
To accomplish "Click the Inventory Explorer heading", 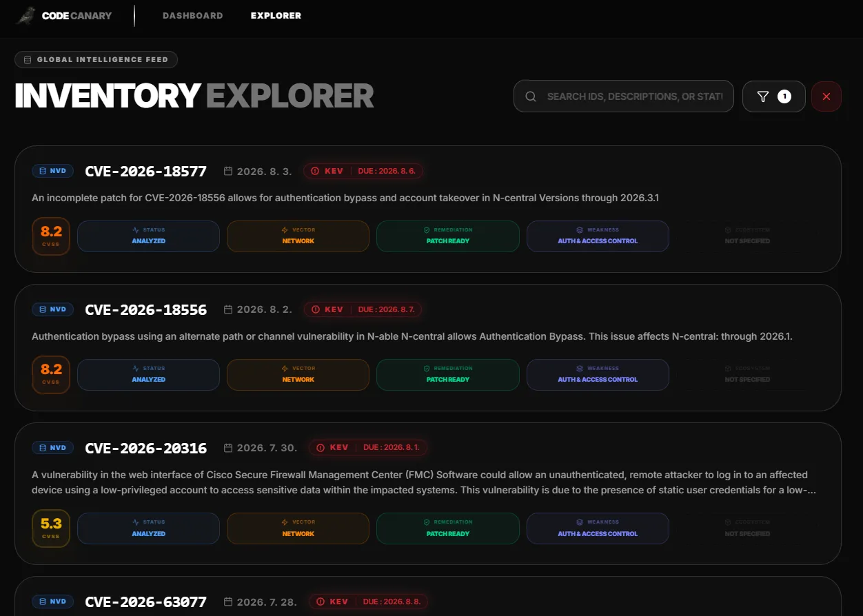I will [194, 96].
